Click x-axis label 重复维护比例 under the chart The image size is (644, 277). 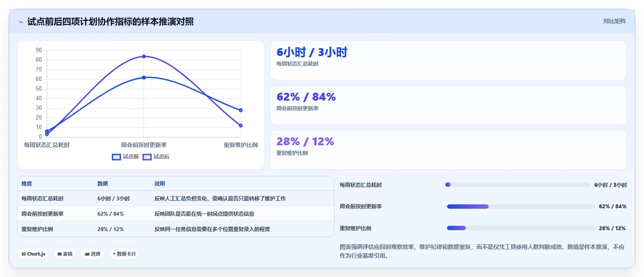point(240,145)
